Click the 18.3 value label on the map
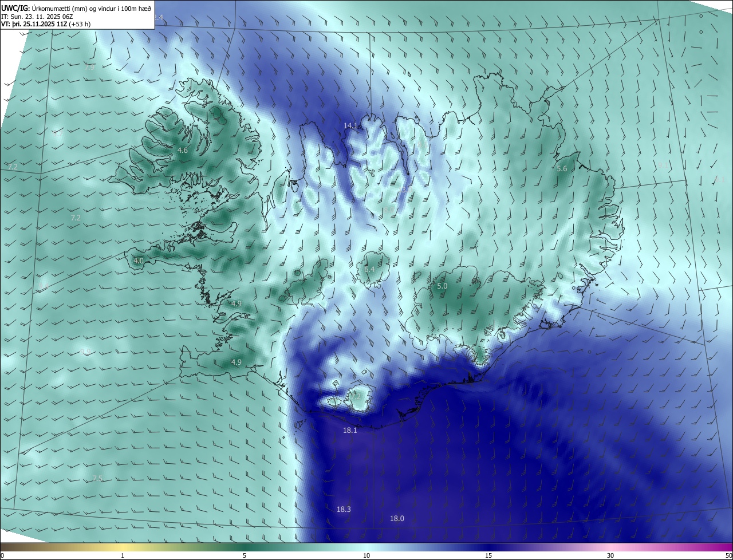The height and width of the screenshot is (560, 733). coord(344,509)
